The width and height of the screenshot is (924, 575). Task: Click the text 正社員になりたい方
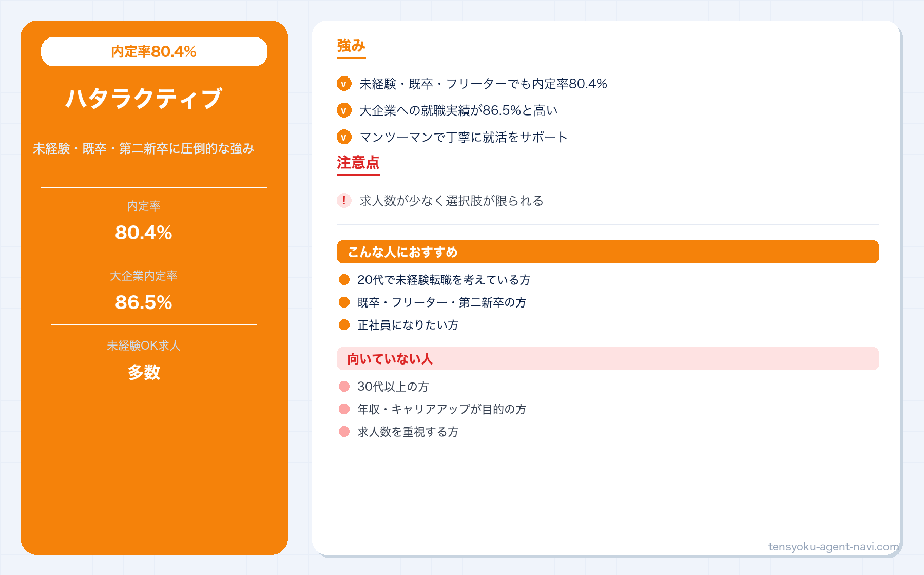(x=408, y=325)
